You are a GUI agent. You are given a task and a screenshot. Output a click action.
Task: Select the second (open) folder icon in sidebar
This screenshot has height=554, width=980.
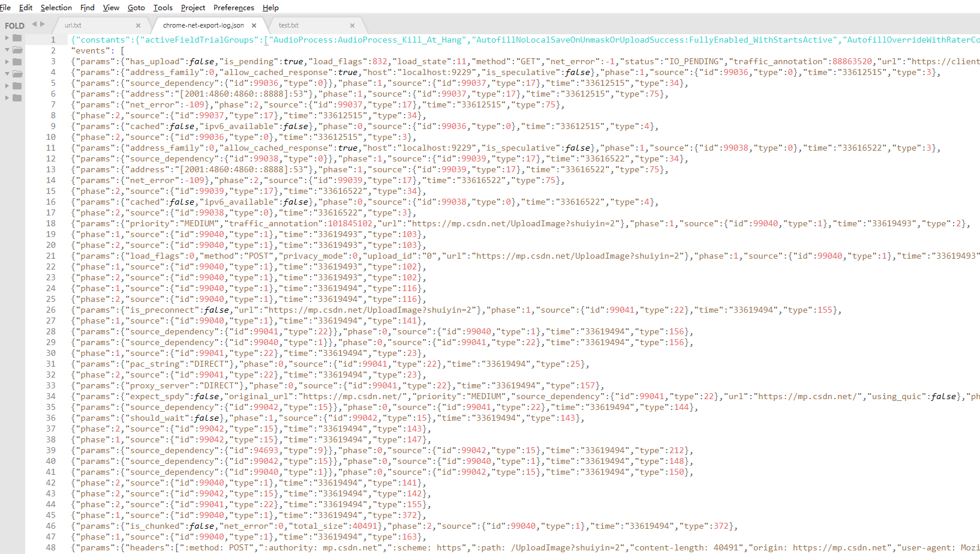point(17,50)
